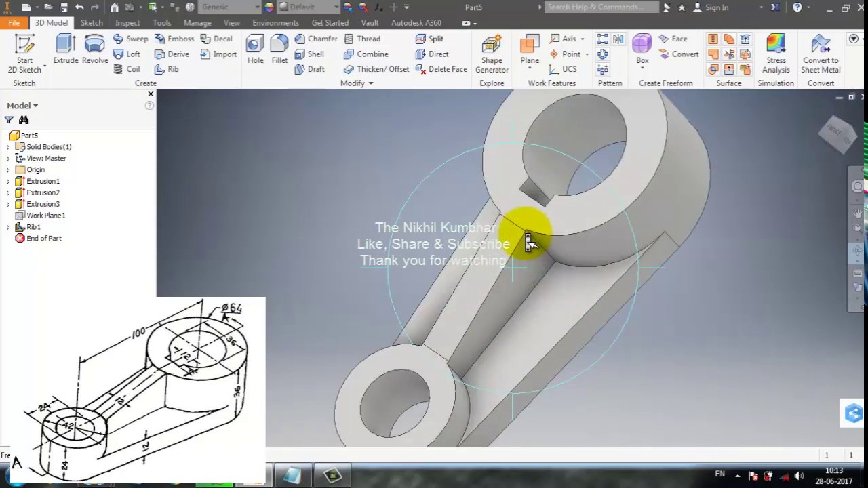
Task: Create a UCS
Action: (x=563, y=69)
